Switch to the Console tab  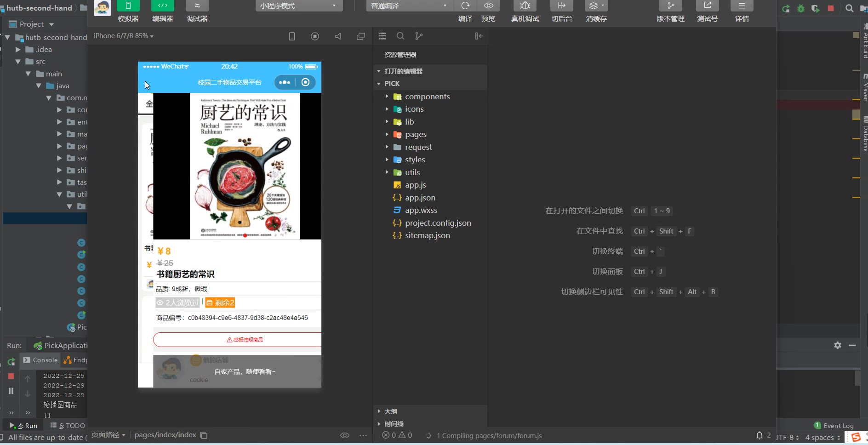tap(40, 360)
